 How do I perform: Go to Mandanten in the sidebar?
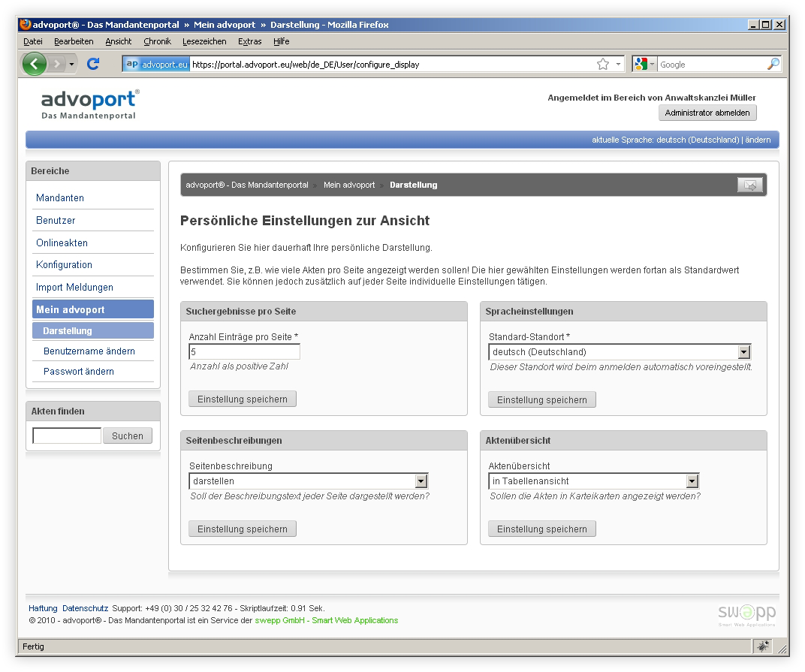tap(60, 198)
